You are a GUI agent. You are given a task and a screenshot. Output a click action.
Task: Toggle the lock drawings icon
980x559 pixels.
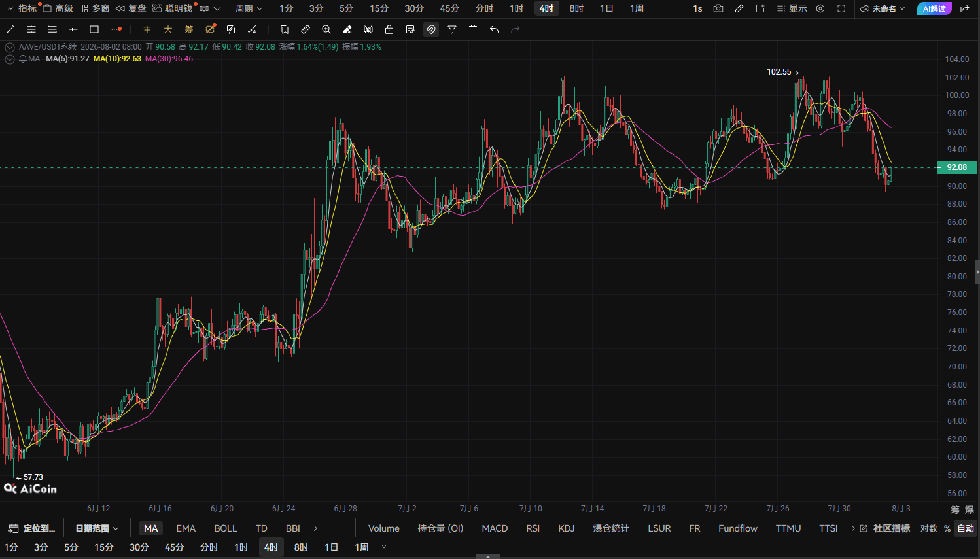point(389,29)
